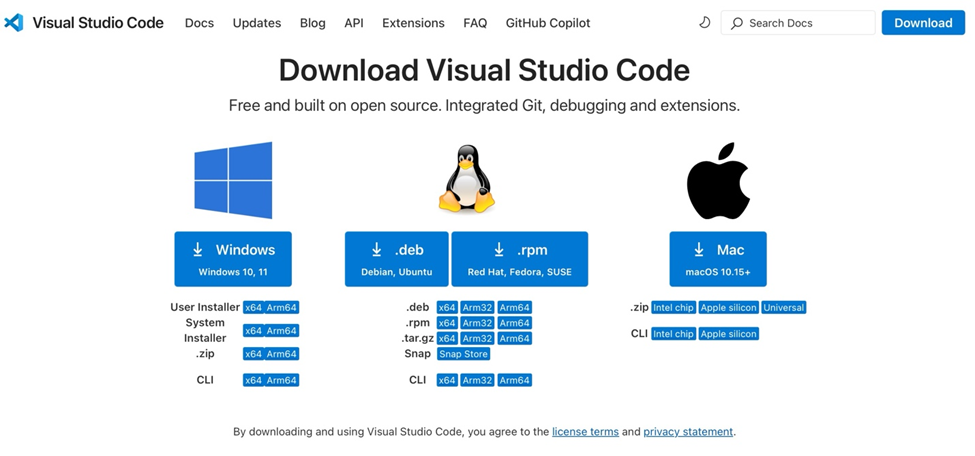Toggle dark theme moon icon
The image size is (975, 456).
tap(705, 23)
